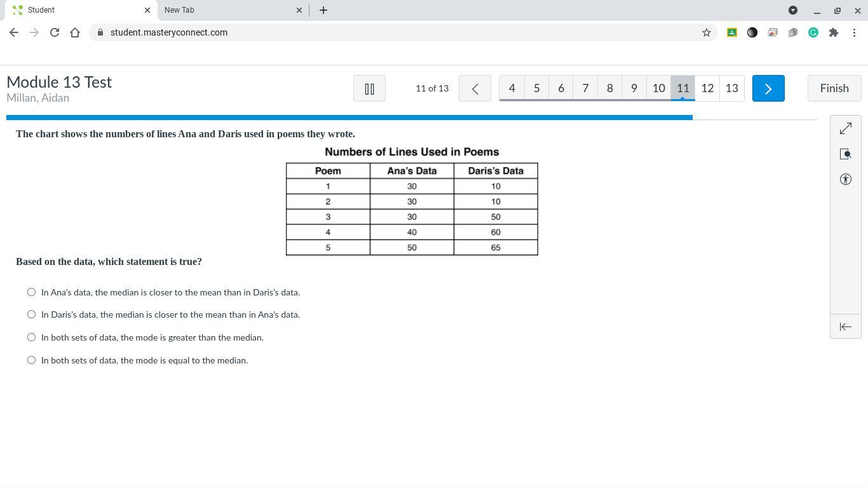
Task: Pause the test with the pause icon
Action: [x=369, y=88]
